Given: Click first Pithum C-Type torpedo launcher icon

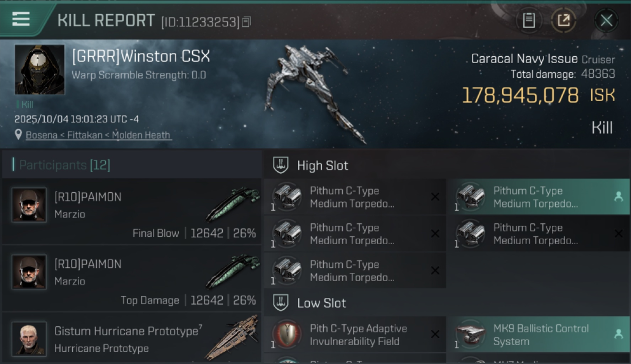Looking at the screenshot, I should 286,197.
